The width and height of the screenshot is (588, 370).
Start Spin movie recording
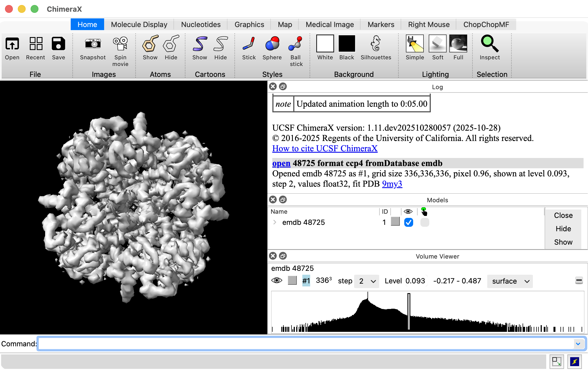120,44
